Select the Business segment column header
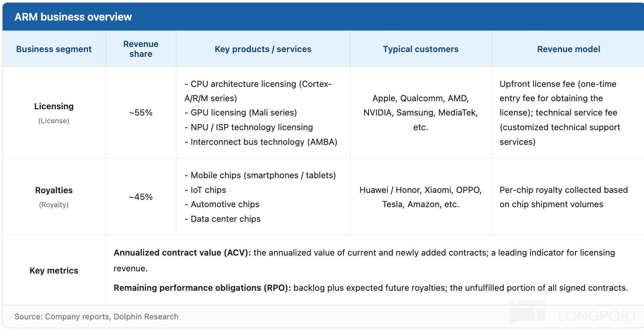The image size is (644, 330). pyautogui.click(x=54, y=49)
